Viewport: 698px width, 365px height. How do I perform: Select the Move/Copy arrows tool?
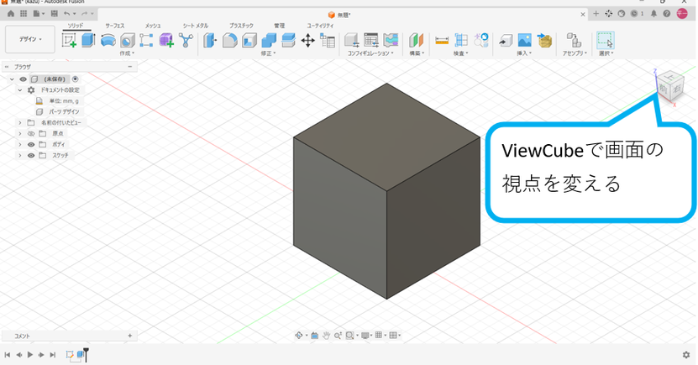tap(308, 41)
